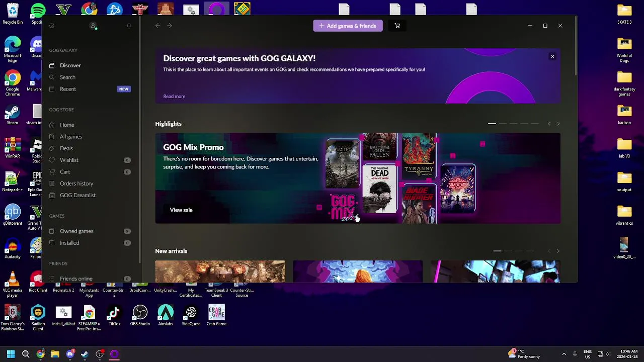This screenshot has width=644, height=362.
Task: Open the Wishlist sidebar entry
Action: tap(90, 160)
